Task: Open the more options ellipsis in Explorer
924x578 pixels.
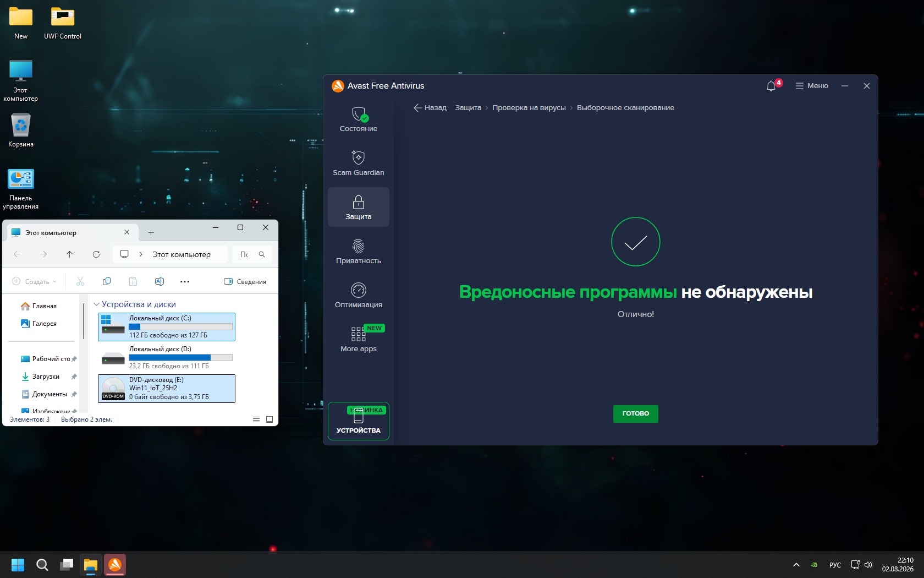Action: tap(185, 281)
